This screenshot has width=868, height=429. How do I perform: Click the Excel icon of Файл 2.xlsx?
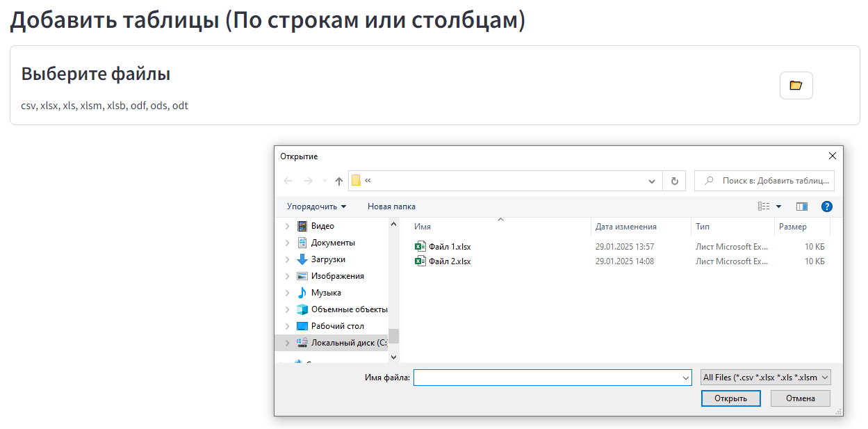click(x=420, y=261)
